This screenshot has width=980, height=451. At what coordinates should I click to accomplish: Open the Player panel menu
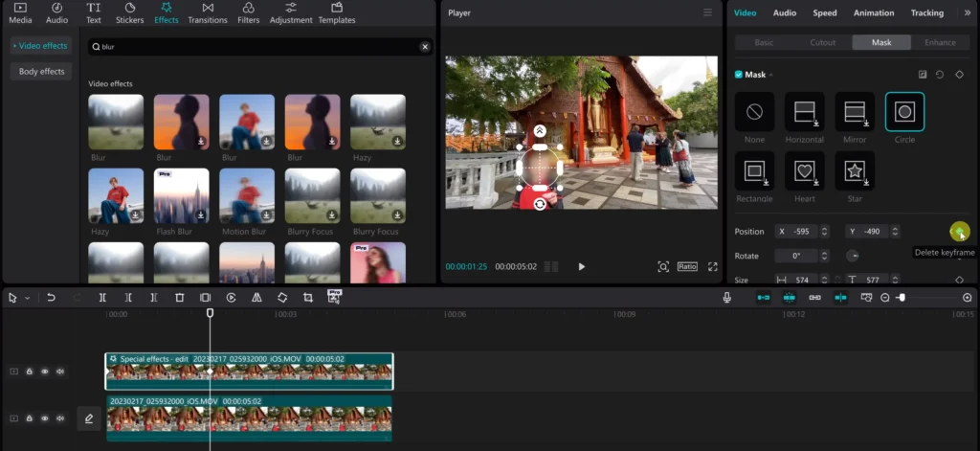coord(707,12)
